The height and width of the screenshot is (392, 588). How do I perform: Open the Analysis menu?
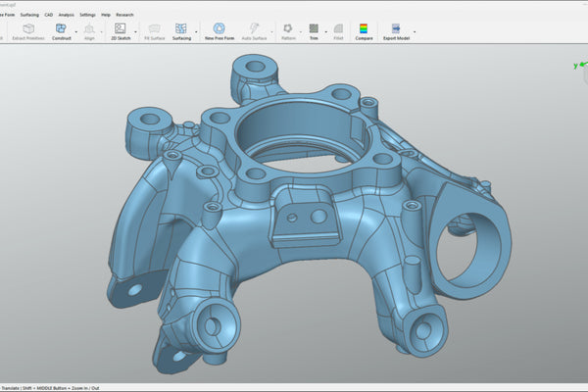click(x=66, y=15)
